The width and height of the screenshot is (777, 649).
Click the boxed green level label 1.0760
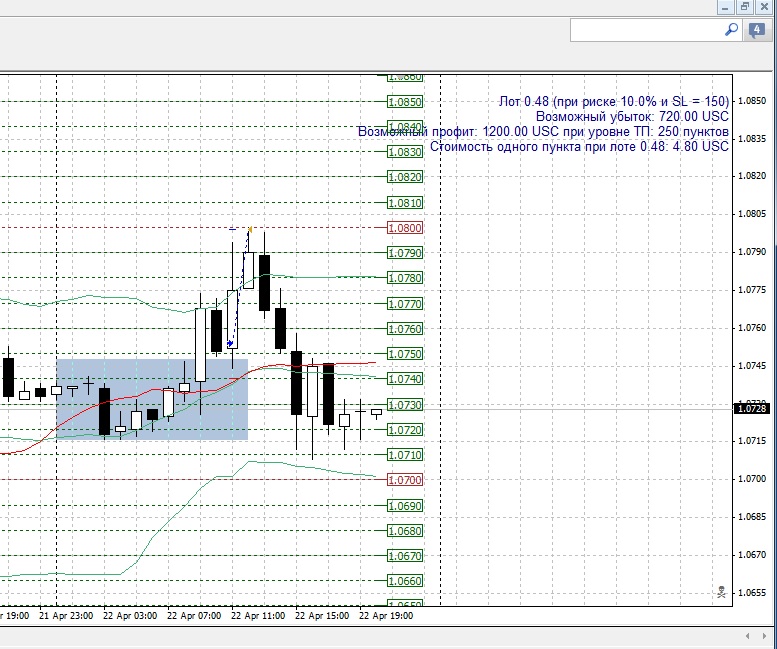pos(405,328)
